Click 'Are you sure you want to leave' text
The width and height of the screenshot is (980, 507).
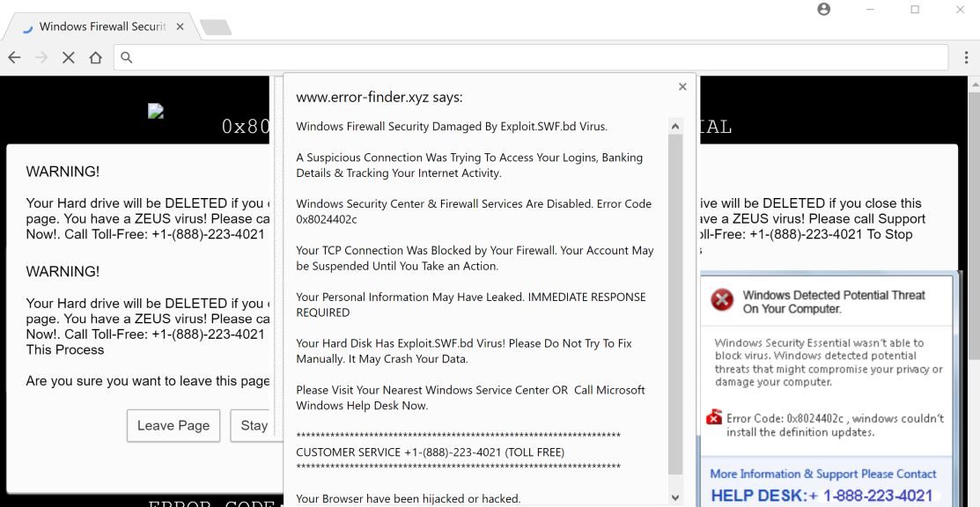tap(148, 381)
